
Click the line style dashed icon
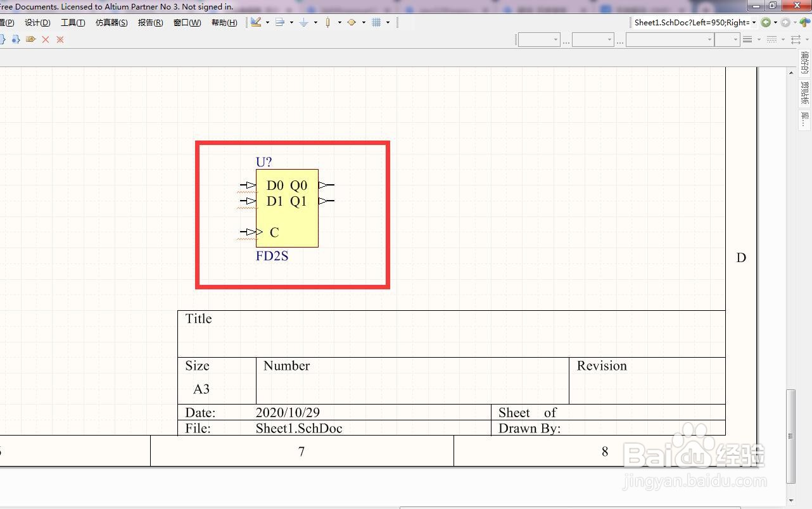coord(771,39)
